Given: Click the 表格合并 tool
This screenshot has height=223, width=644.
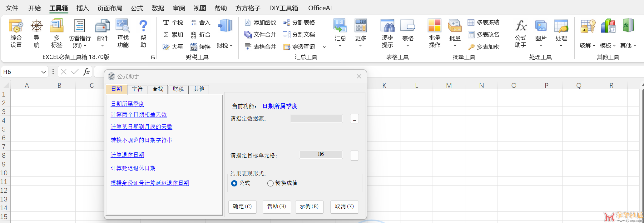Looking at the screenshot, I should 260,47.
